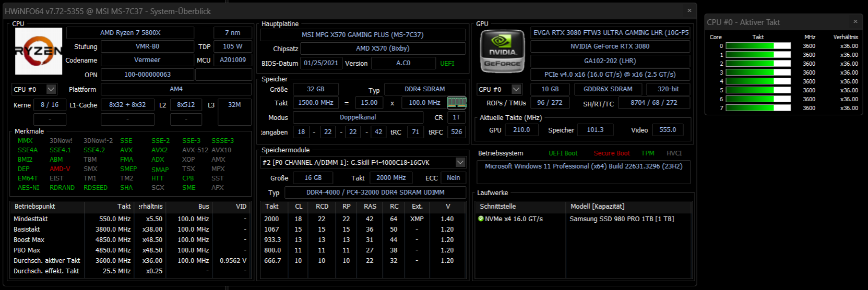Click the RAM module icon beside memory clock
Image resolution: width=868 pixels, height=290 pixels.
coord(457,103)
